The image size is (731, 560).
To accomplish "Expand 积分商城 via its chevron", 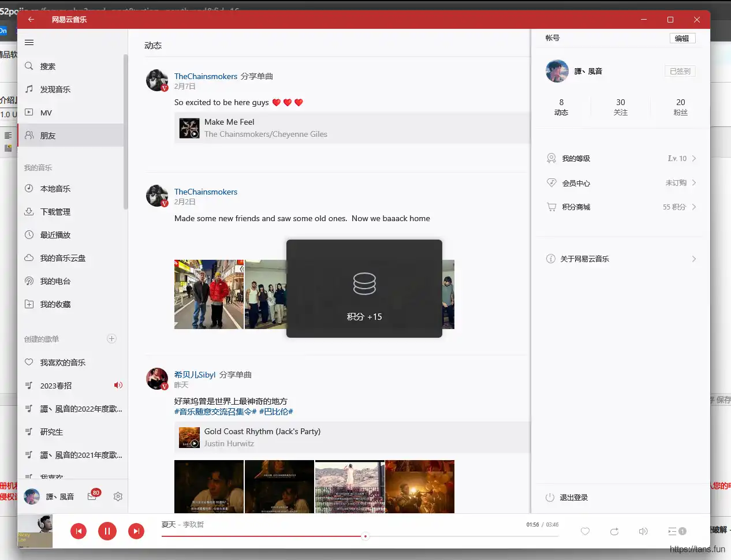I will 694,207.
